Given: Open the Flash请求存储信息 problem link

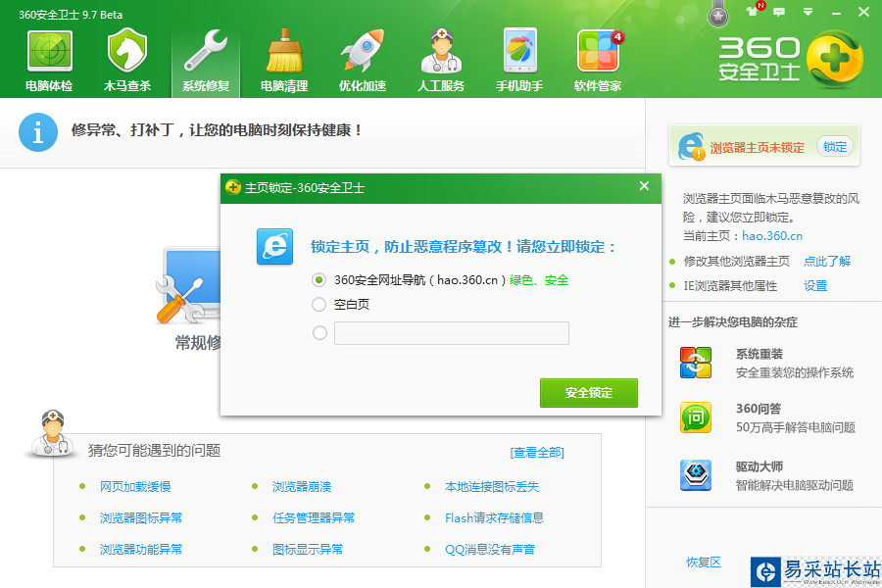Looking at the screenshot, I should click(495, 517).
